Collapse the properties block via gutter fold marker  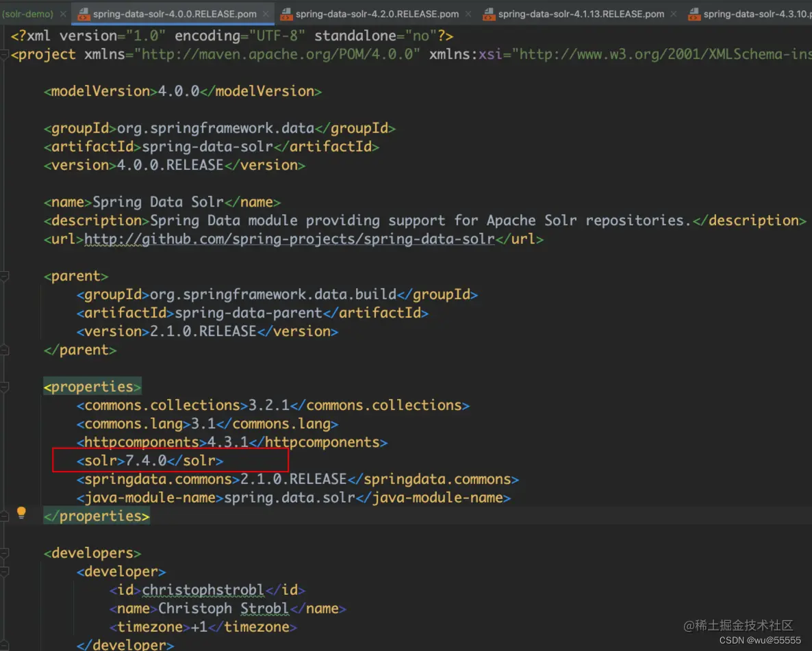click(x=4, y=387)
